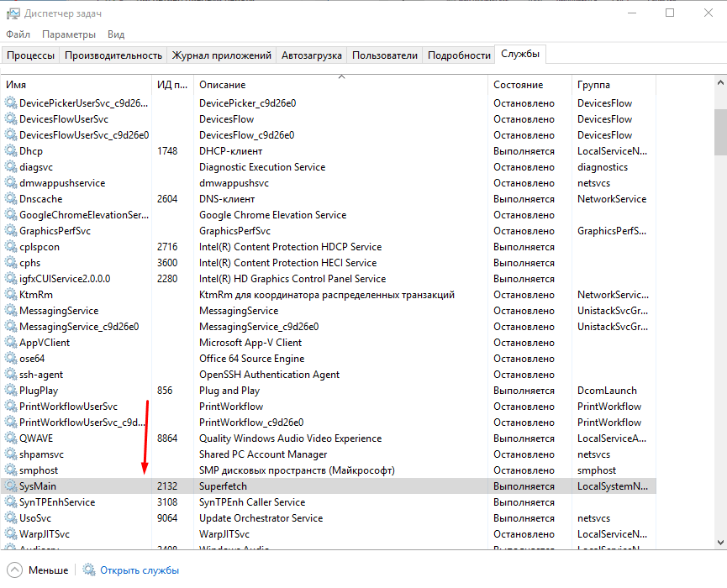
Task: Open the Автозагрузка tab
Action: tap(311, 55)
